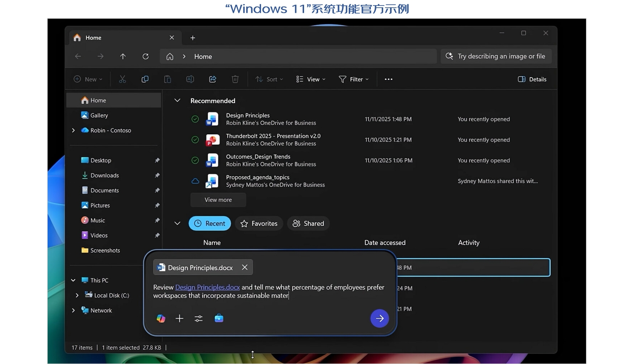The height and width of the screenshot is (364, 626).
Task: Click the View more button
Action: (218, 200)
